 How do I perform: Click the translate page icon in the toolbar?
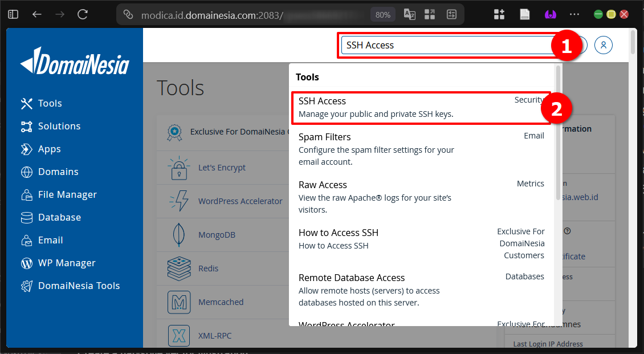pos(409,14)
